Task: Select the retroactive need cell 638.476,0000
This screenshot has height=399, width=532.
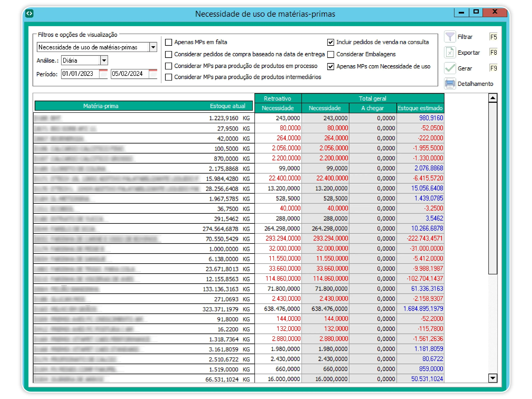Action: [x=278, y=309]
